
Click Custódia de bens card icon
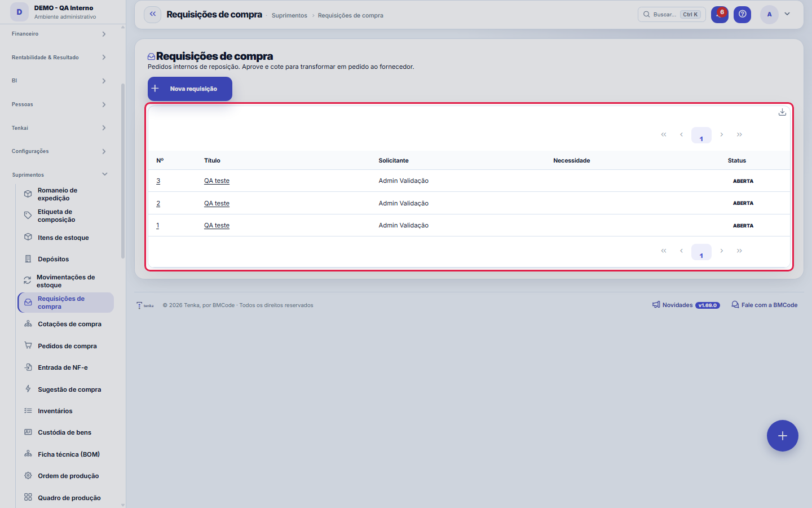28,432
